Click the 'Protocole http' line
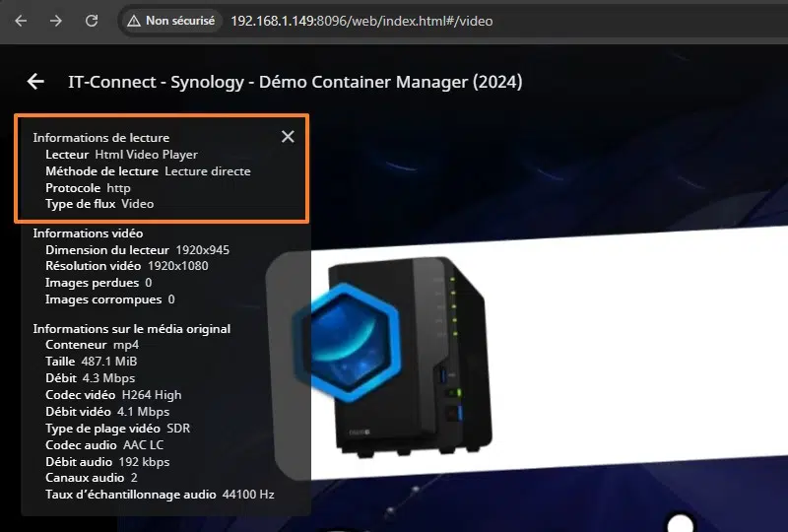This screenshot has width=788, height=532. pyautogui.click(x=88, y=187)
